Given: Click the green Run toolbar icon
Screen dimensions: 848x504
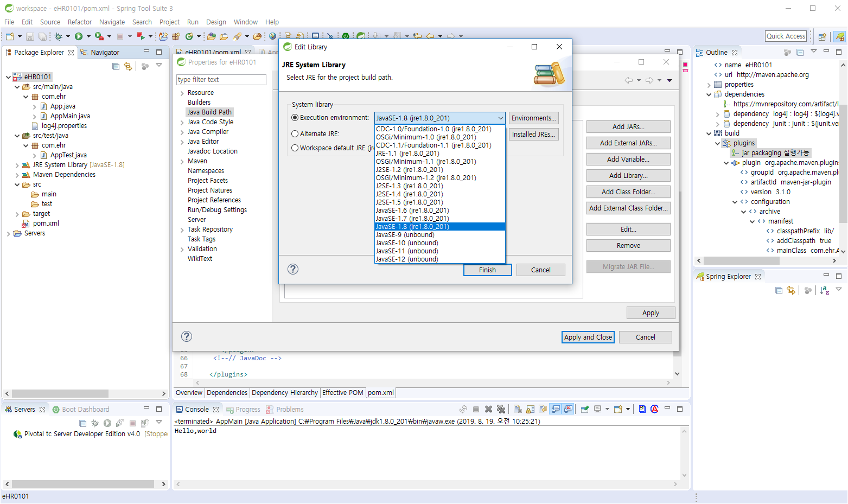Looking at the screenshot, I should coord(79,36).
